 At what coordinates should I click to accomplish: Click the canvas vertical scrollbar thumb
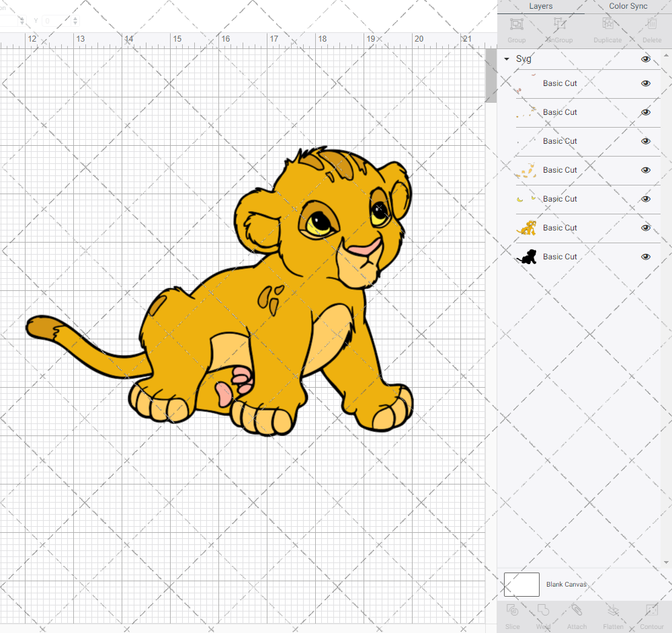click(491, 75)
